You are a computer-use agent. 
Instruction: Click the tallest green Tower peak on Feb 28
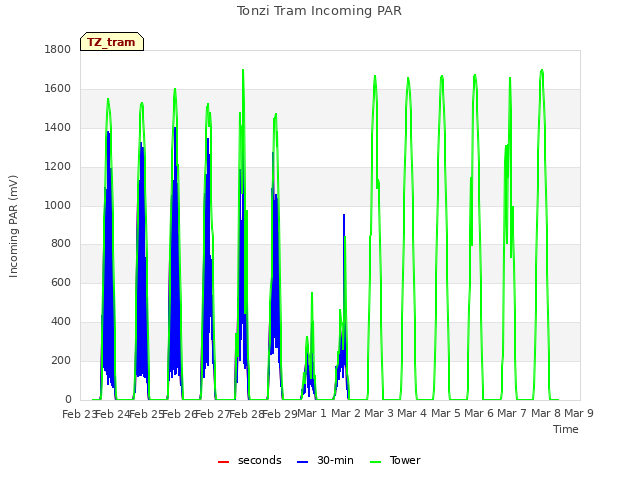[x=243, y=70]
